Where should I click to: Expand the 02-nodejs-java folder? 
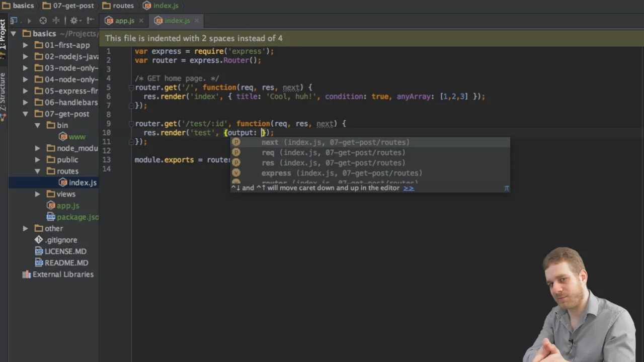coord(26,57)
